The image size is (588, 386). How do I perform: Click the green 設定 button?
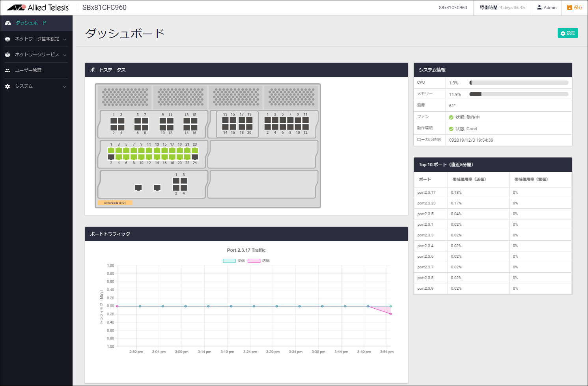coord(567,33)
